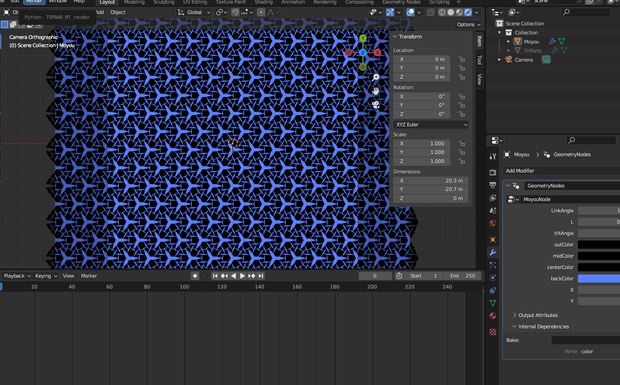This screenshot has width=620, height=385.
Task: Click the pan hand viewport gizmo
Action: coord(375,91)
